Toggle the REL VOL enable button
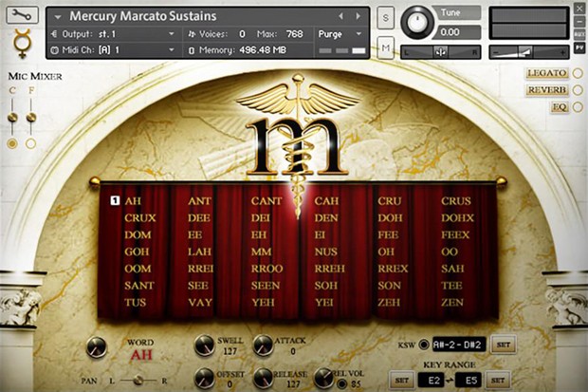The width and height of the screenshot is (588, 392). (341, 383)
